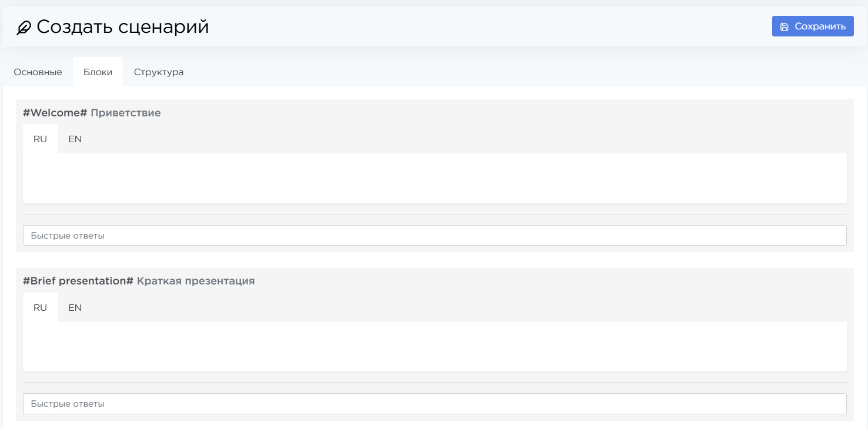Click the #Brief presentation# block tag
The width and height of the screenshot is (868, 429).
pyautogui.click(x=78, y=281)
